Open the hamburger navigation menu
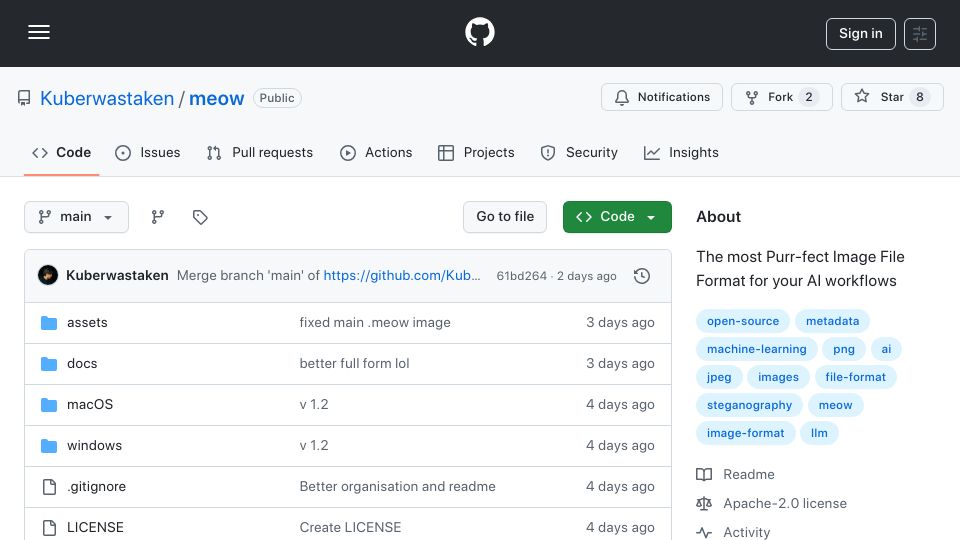Viewport: 960px width, 540px height. point(39,32)
